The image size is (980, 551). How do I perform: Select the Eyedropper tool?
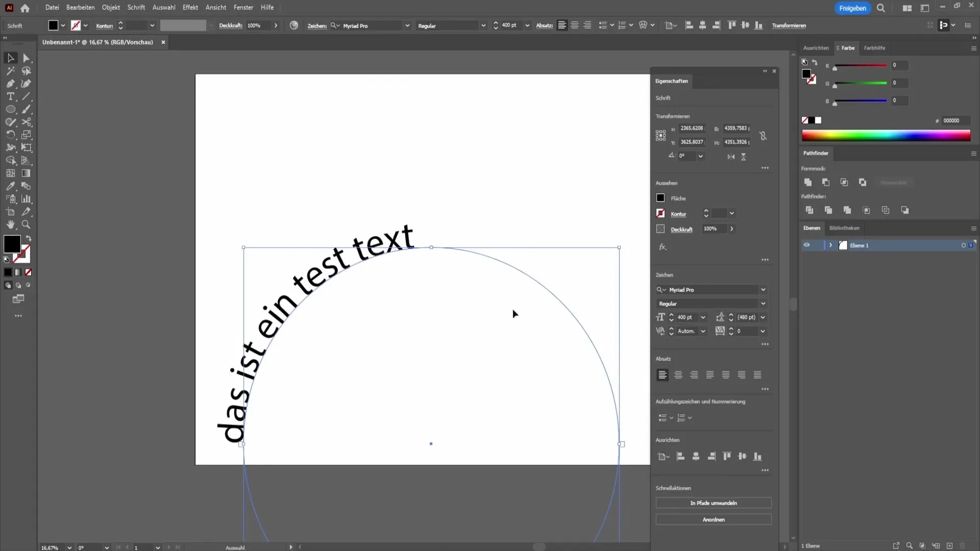coord(10,186)
